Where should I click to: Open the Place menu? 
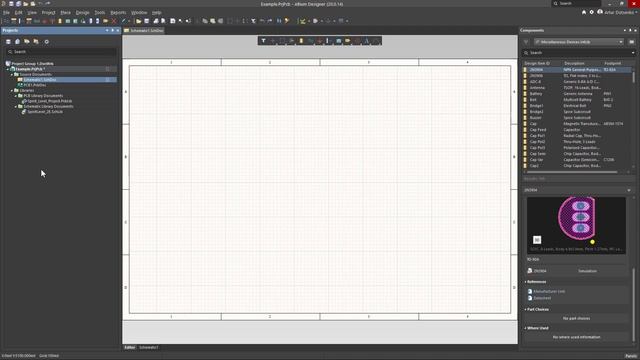(x=65, y=13)
